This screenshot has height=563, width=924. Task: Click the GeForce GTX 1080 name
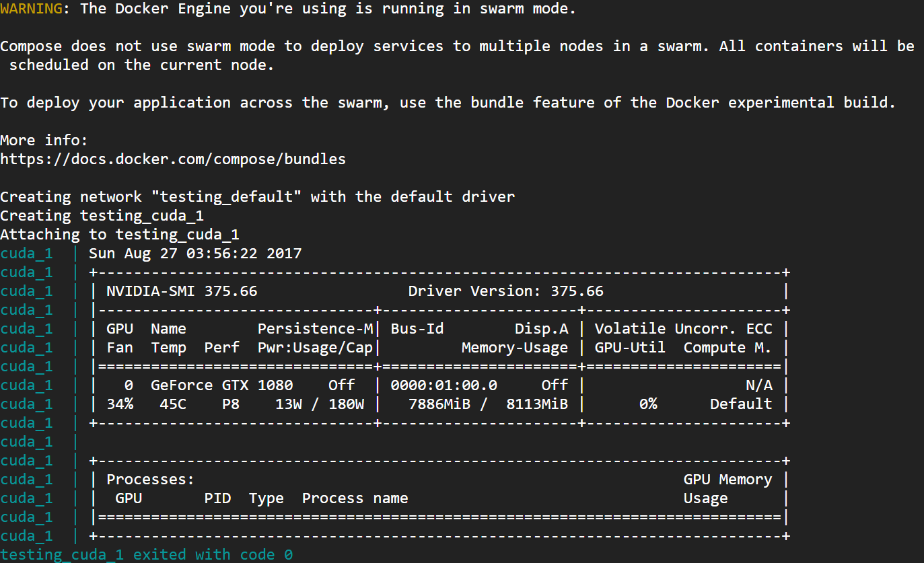point(221,385)
